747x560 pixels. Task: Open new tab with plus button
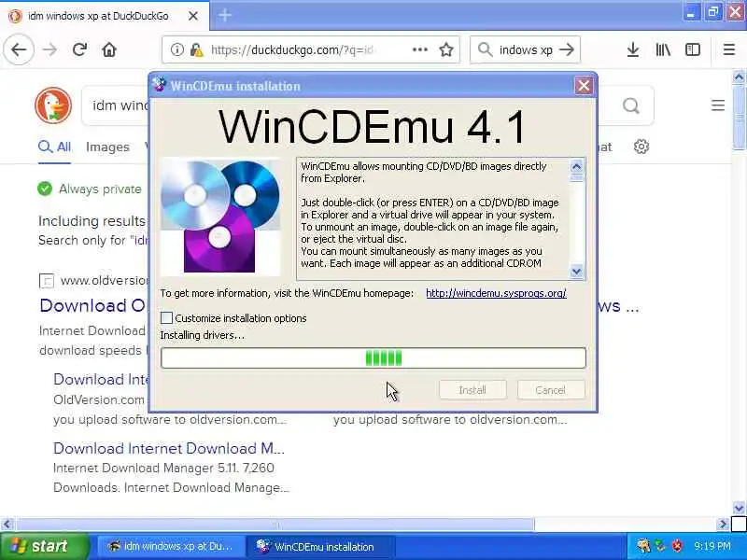tap(225, 15)
